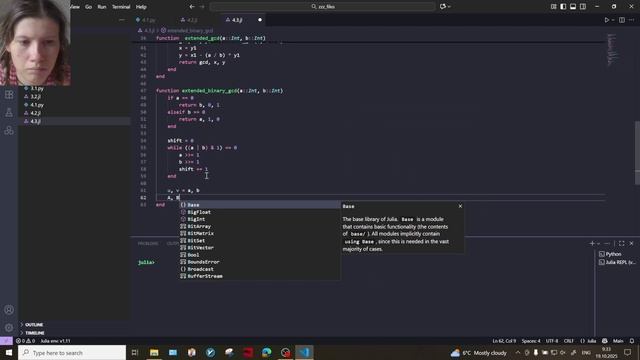
Task: Open the Julia three-circles icon in the activity bar
Action: point(9,131)
